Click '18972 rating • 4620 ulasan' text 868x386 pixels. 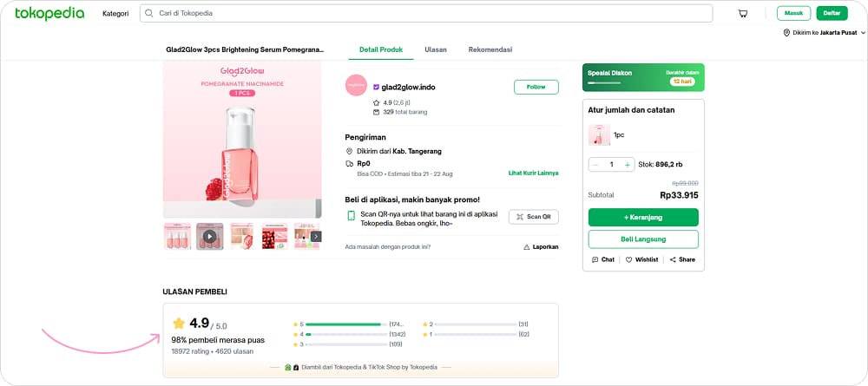(213, 351)
